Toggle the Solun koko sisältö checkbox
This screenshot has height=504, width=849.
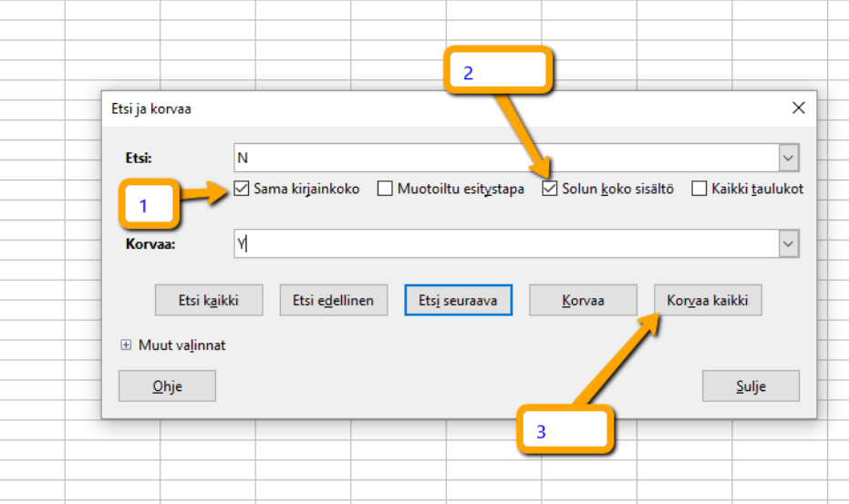pos(549,190)
